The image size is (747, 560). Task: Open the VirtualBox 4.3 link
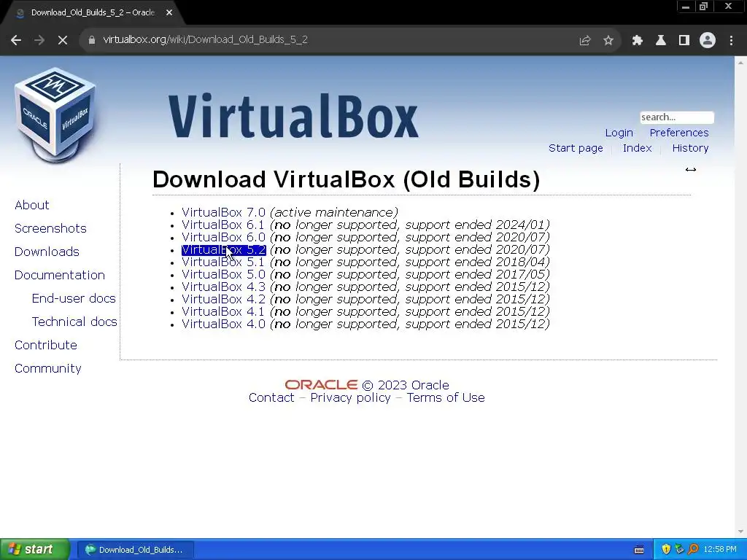(x=223, y=287)
